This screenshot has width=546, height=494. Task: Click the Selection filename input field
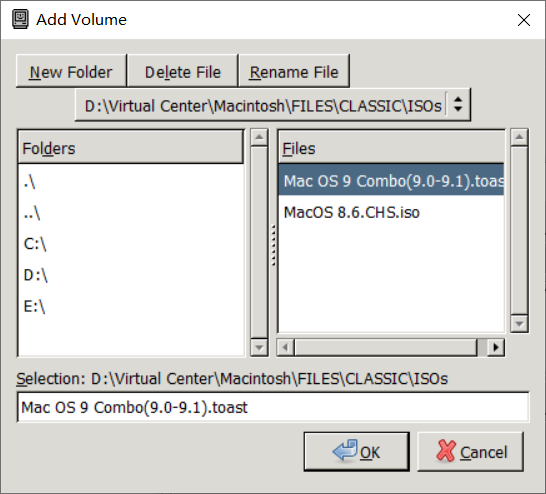[x=273, y=407]
